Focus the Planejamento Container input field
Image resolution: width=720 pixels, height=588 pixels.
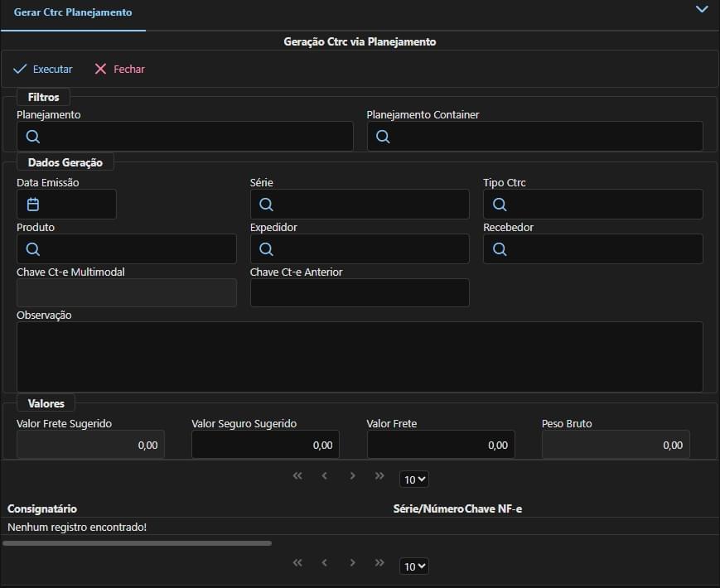pos(535,137)
